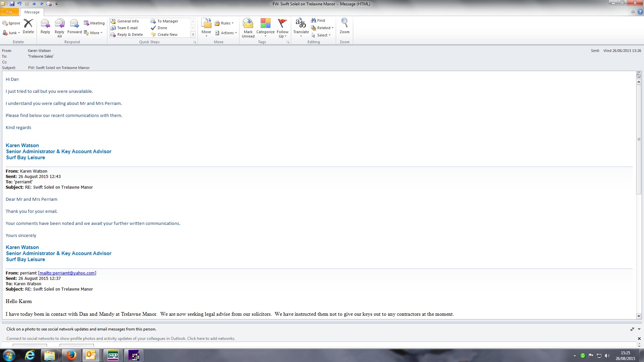Toggle the People Pane expand arrow
This screenshot has height=362, width=644.
pyautogui.click(x=639, y=329)
